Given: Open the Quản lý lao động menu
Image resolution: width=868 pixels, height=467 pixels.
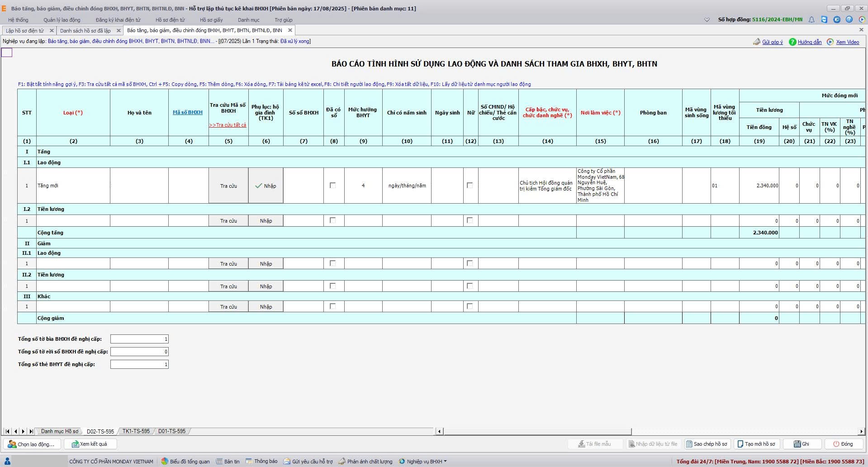Looking at the screenshot, I should [x=62, y=20].
